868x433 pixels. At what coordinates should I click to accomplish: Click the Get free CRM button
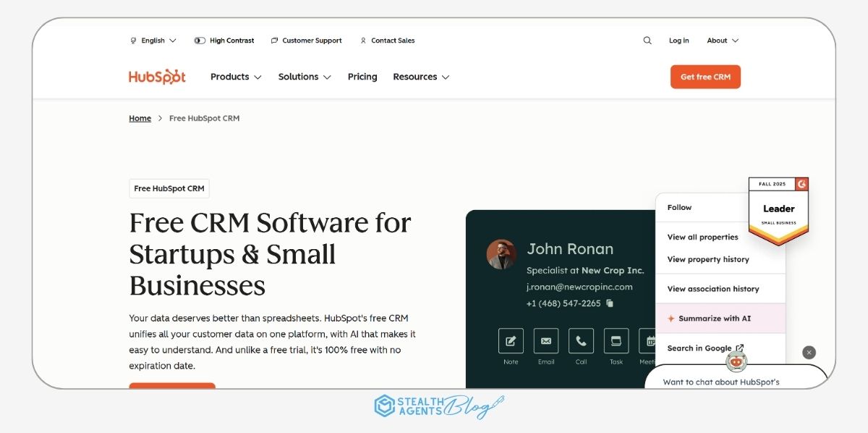coord(705,76)
